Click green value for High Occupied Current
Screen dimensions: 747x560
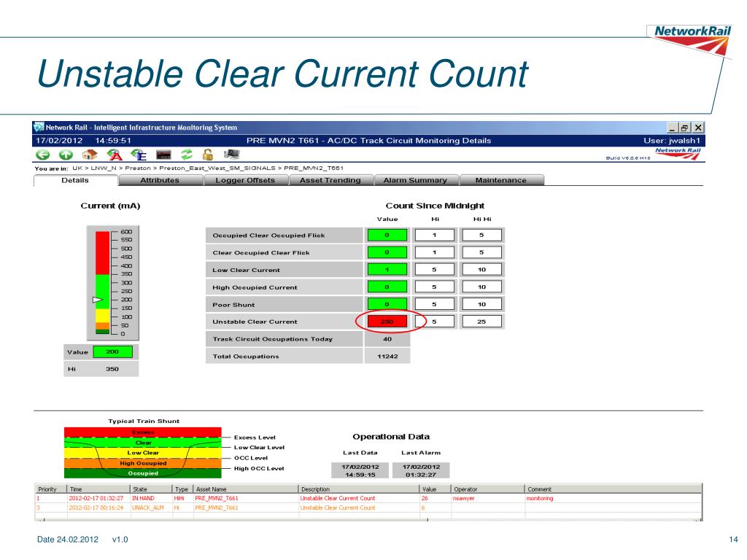[x=387, y=287]
